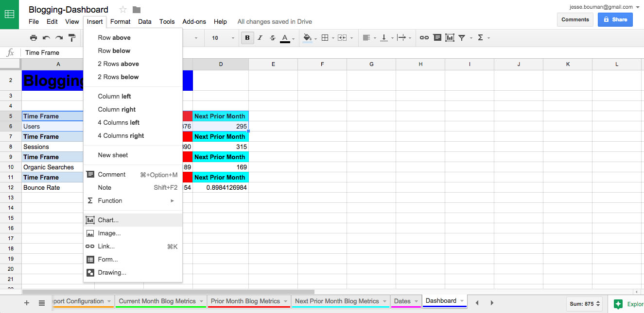Viewport: 644px width, 313px height.
Task: Open Current Month Blog Metrics tab dropdown arrow
Action: [x=201, y=301]
